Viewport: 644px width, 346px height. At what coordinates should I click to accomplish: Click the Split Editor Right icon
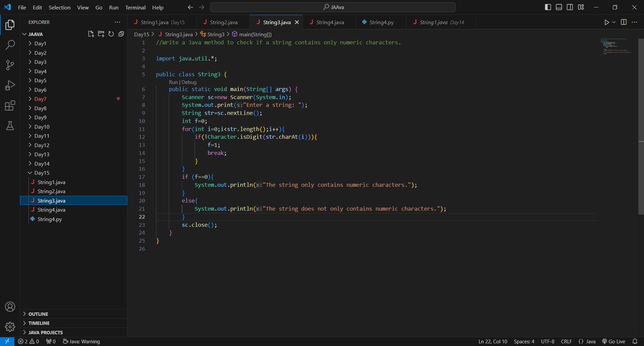tap(624, 22)
